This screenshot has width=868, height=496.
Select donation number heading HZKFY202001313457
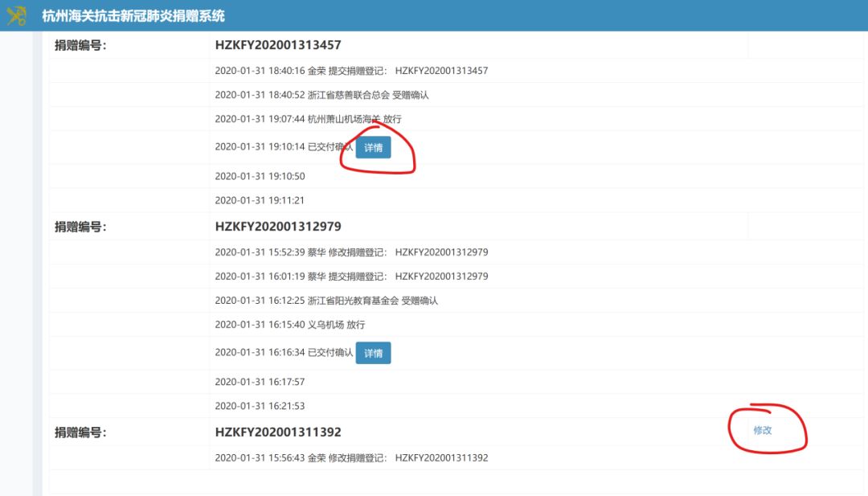pyautogui.click(x=278, y=46)
